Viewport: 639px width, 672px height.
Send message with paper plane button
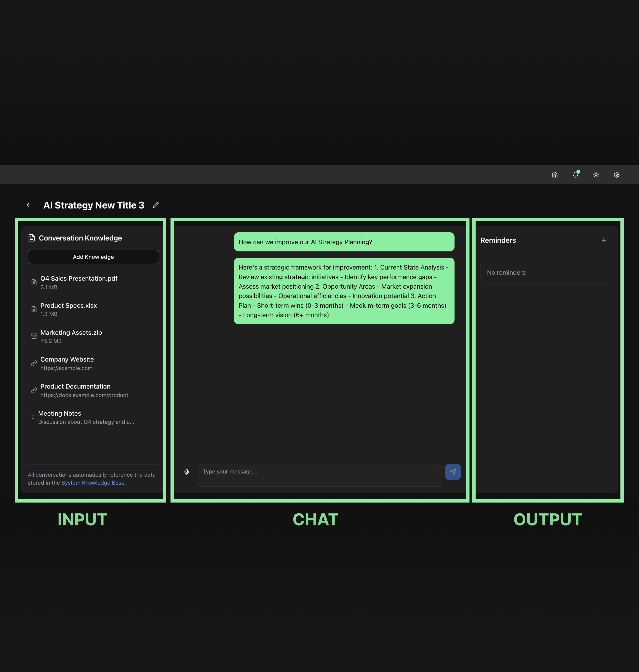coord(453,472)
